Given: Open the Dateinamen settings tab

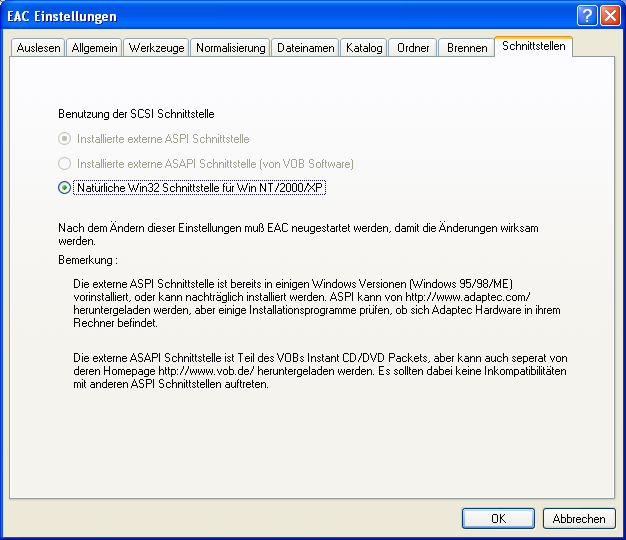Looking at the screenshot, I should (x=305, y=48).
